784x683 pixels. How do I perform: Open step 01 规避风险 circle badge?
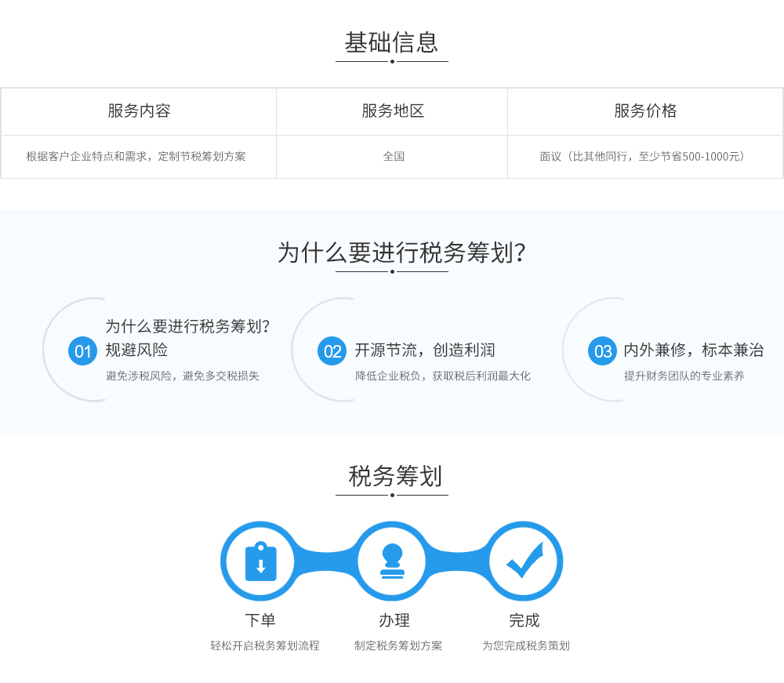(82, 351)
